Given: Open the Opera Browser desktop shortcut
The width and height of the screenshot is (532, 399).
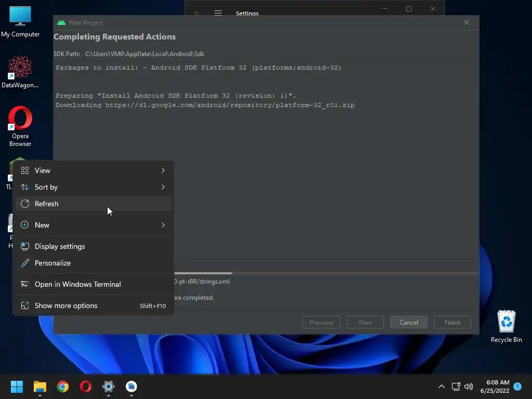Looking at the screenshot, I should coord(20,127).
